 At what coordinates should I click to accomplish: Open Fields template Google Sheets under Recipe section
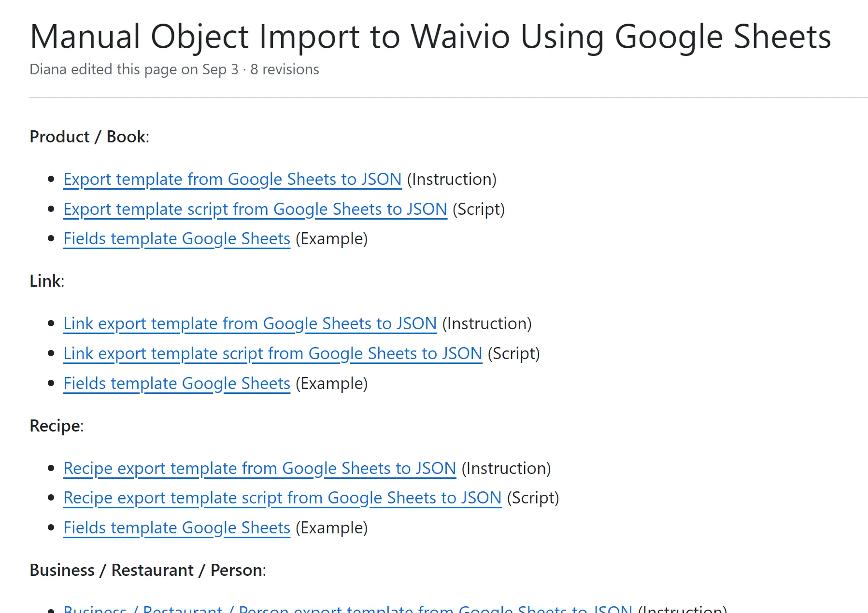pyautogui.click(x=177, y=528)
